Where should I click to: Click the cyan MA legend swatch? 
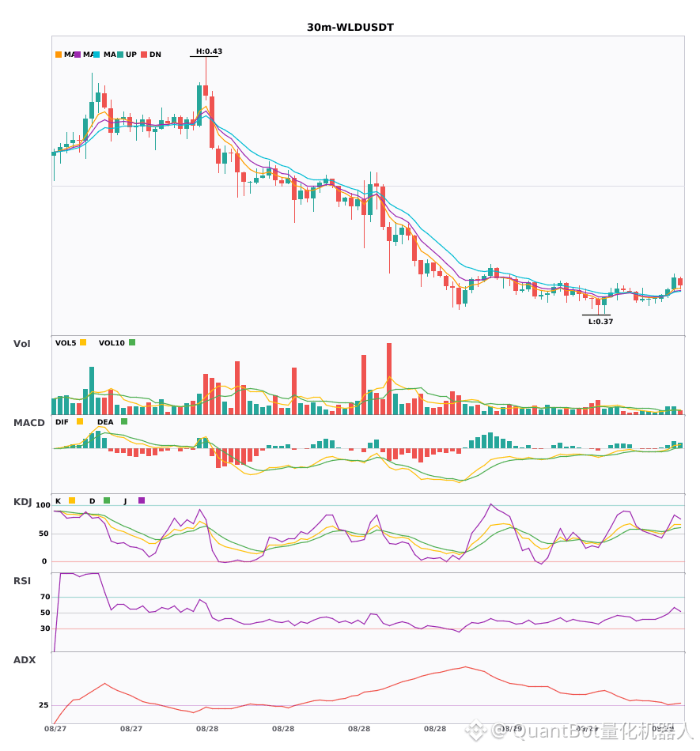click(96, 55)
